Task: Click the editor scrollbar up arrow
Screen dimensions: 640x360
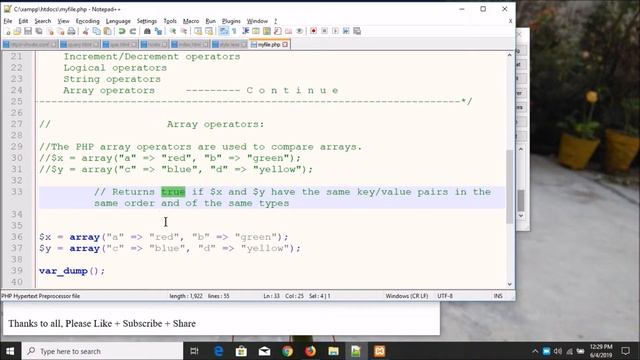Action: 509,55
